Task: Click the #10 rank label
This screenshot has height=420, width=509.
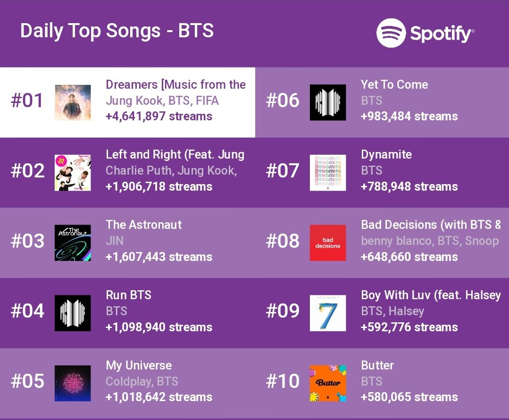Action: click(x=283, y=381)
